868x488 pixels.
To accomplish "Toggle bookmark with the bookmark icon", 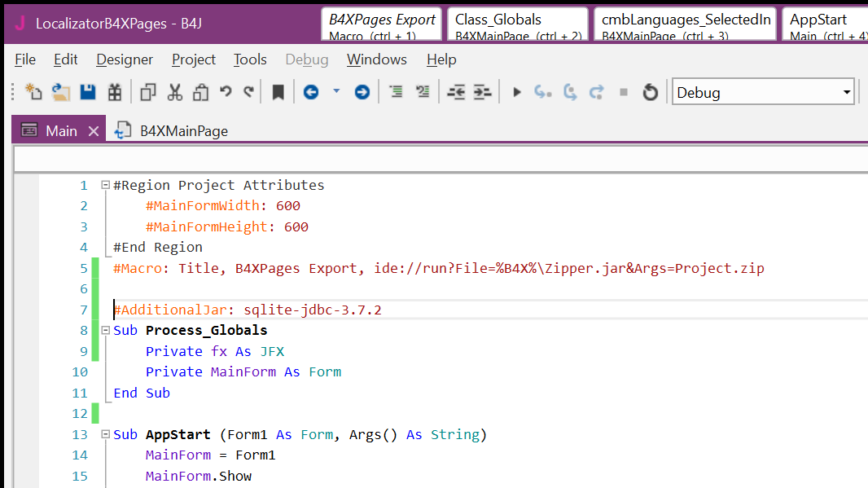I will (x=278, y=92).
